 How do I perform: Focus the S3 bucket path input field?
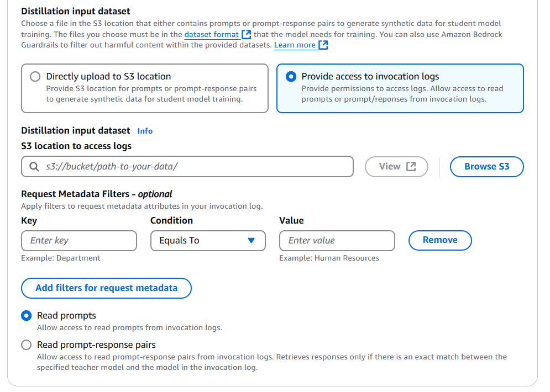187,166
